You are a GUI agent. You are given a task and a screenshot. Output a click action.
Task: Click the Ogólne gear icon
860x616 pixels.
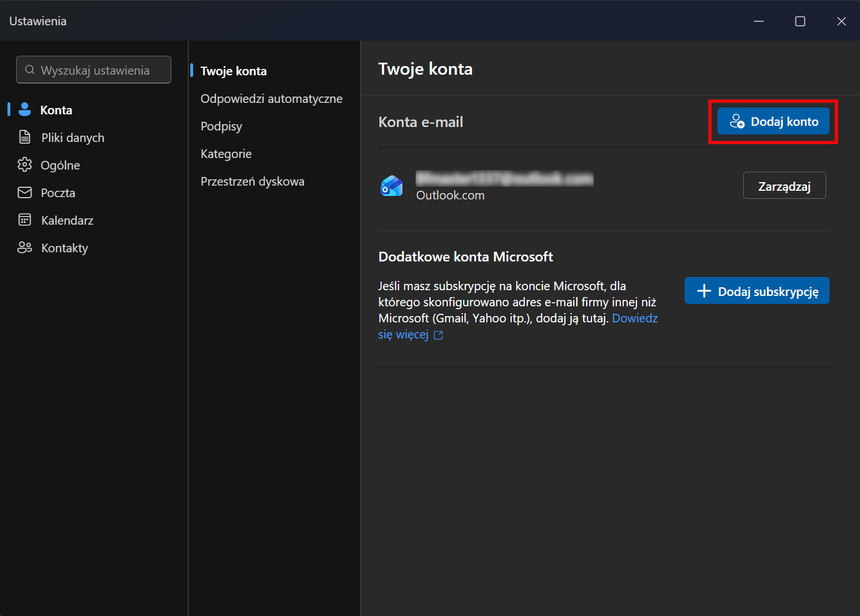point(25,164)
